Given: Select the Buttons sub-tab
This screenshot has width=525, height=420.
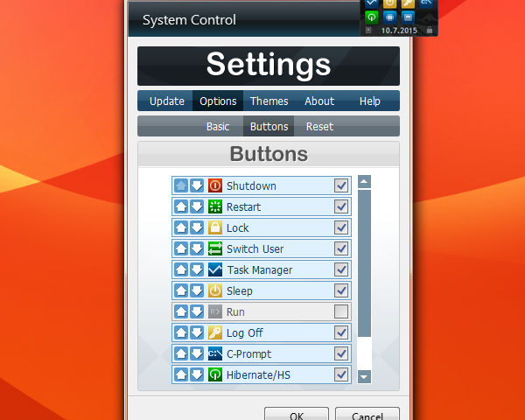Looking at the screenshot, I should (x=269, y=126).
